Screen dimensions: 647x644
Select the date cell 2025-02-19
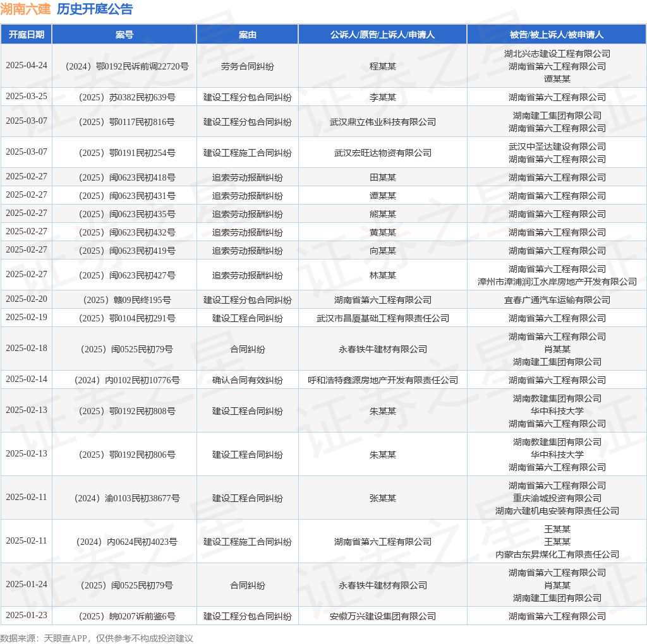click(x=27, y=318)
